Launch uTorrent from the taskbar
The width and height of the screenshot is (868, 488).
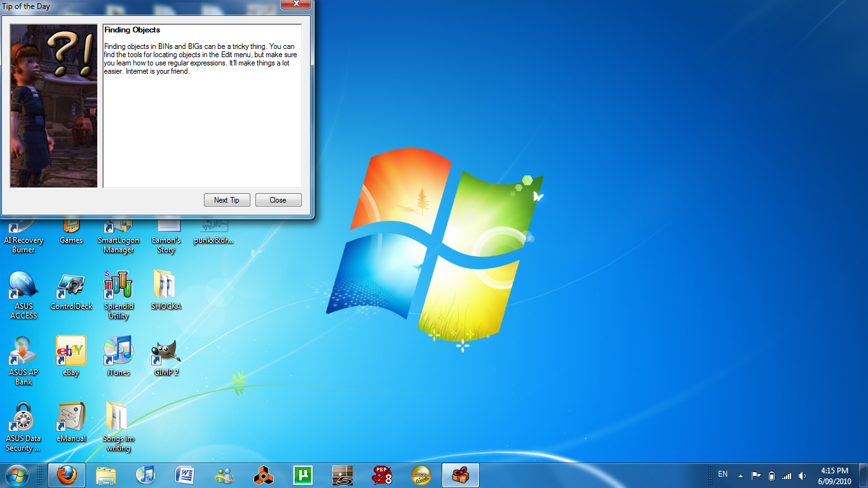pyautogui.click(x=303, y=475)
